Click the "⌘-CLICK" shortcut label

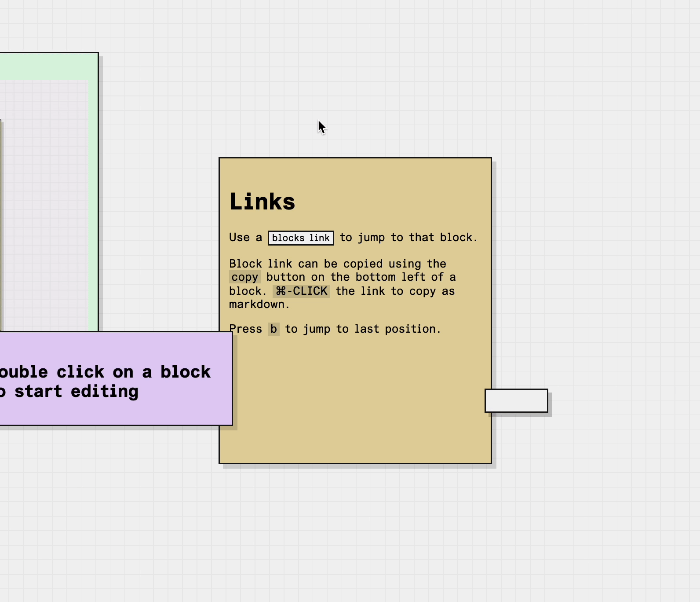click(301, 291)
